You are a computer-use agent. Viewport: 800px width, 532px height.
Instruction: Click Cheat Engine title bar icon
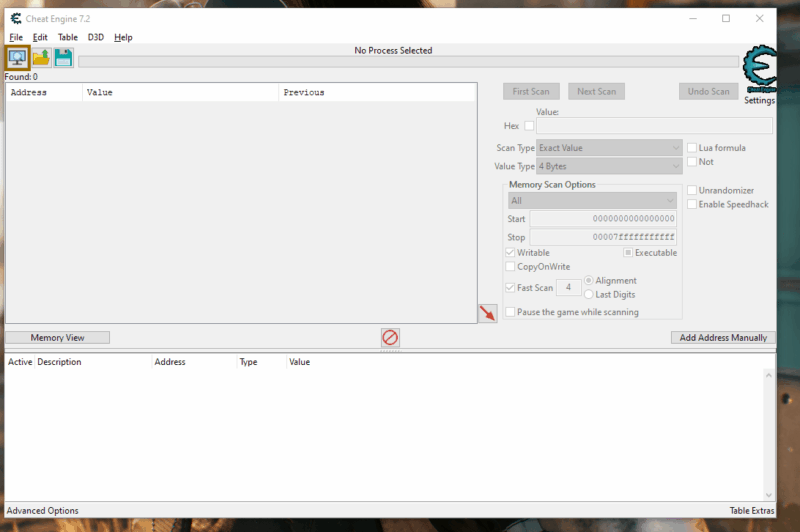[16, 19]
